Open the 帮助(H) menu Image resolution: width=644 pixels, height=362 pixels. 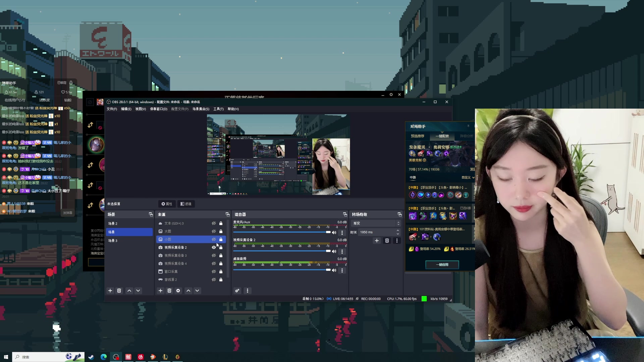click(x=233, y=109)
